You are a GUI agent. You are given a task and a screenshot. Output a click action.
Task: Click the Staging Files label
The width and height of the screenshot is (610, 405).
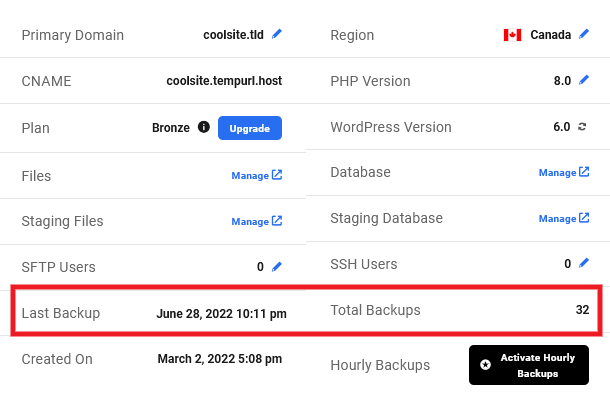pos(63,221)
